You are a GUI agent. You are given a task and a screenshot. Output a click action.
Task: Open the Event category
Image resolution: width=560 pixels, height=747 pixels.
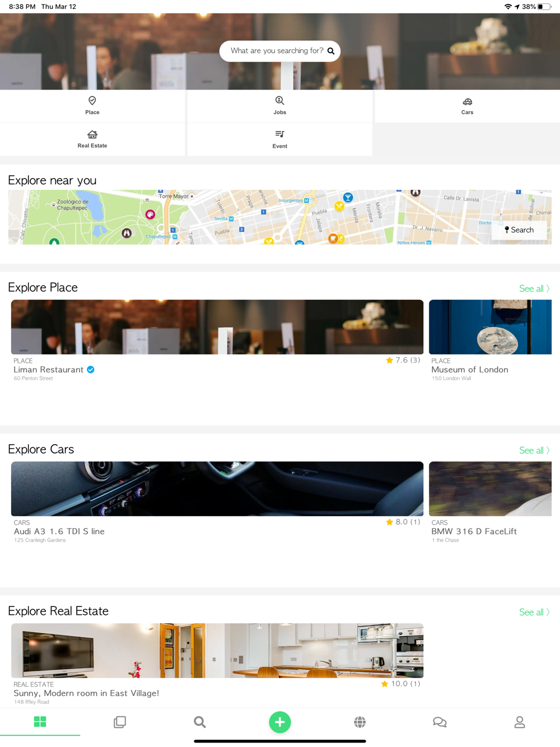[280, 139]
